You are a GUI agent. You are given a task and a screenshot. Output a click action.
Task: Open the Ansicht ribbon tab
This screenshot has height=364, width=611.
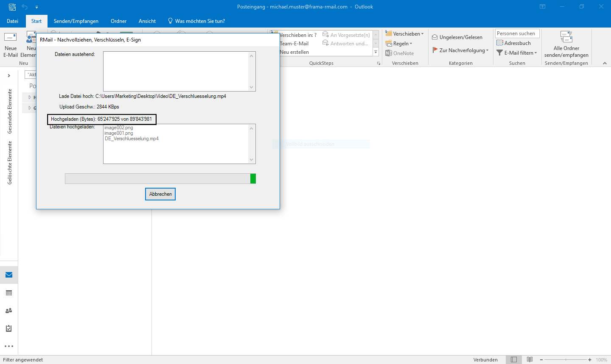pyautogui.click(x=147, y=21)
